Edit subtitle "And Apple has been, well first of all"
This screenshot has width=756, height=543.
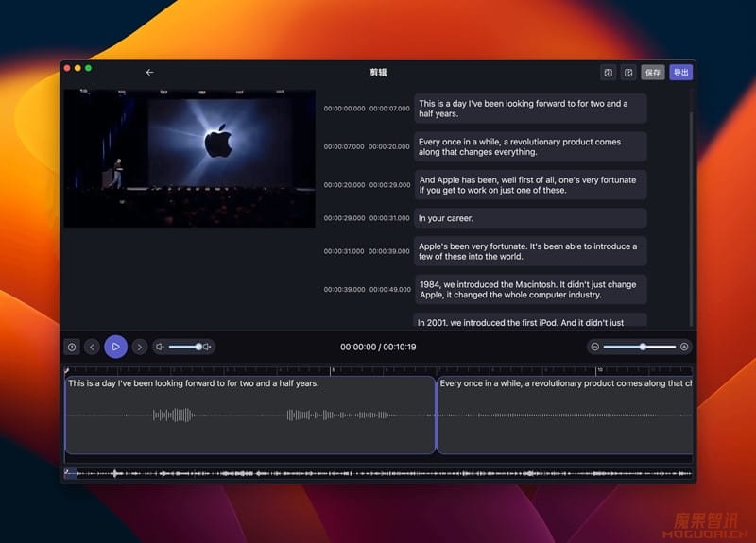click(530, 185)
